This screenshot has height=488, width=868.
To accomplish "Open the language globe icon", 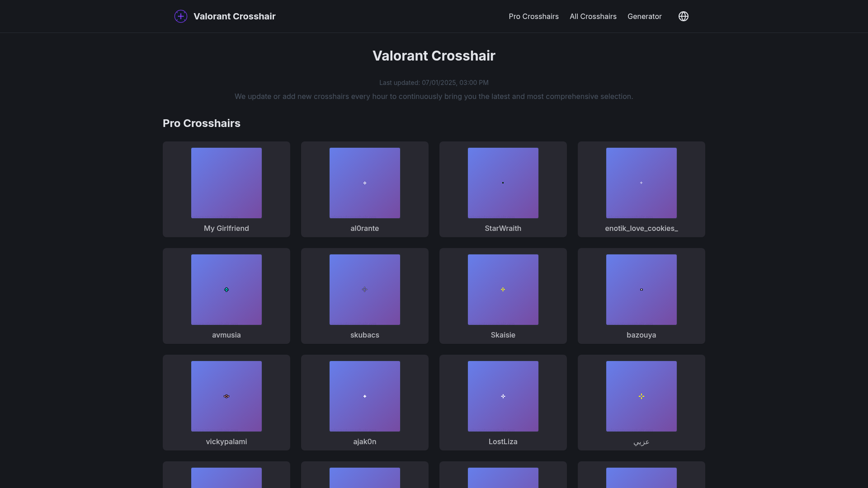I will pyautogui.click(x=684, y=16).
